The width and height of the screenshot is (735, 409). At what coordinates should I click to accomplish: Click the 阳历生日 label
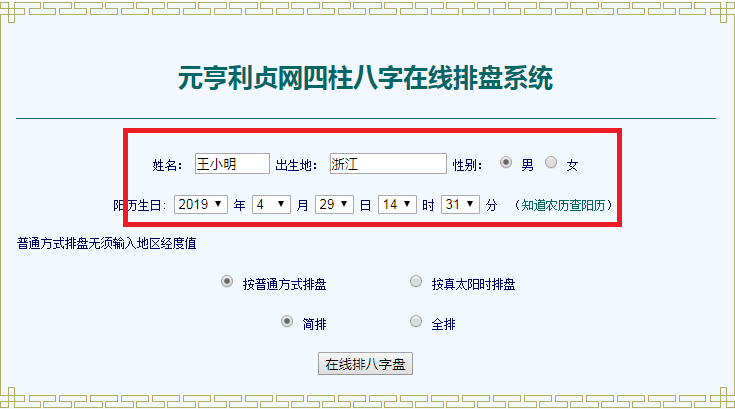click(140, 206)
